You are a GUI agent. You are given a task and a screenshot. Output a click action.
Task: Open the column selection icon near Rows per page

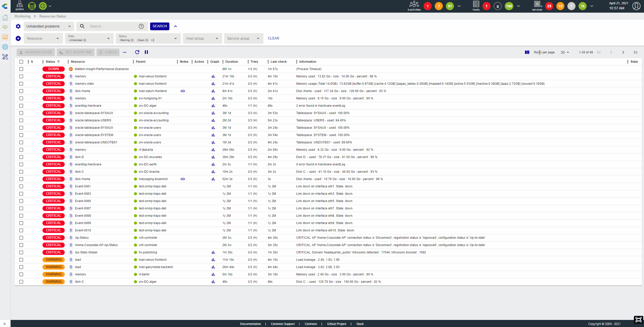click(x=527, y=52)
